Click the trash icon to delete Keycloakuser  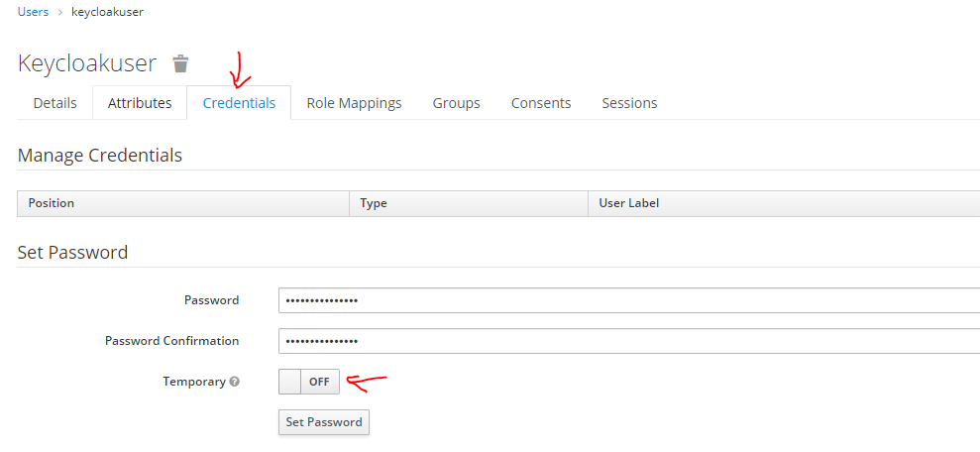point(180,64)
